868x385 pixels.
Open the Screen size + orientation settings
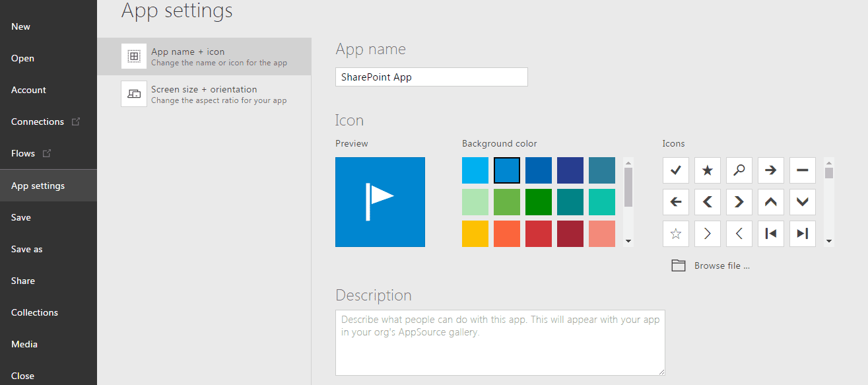point(205,94)
